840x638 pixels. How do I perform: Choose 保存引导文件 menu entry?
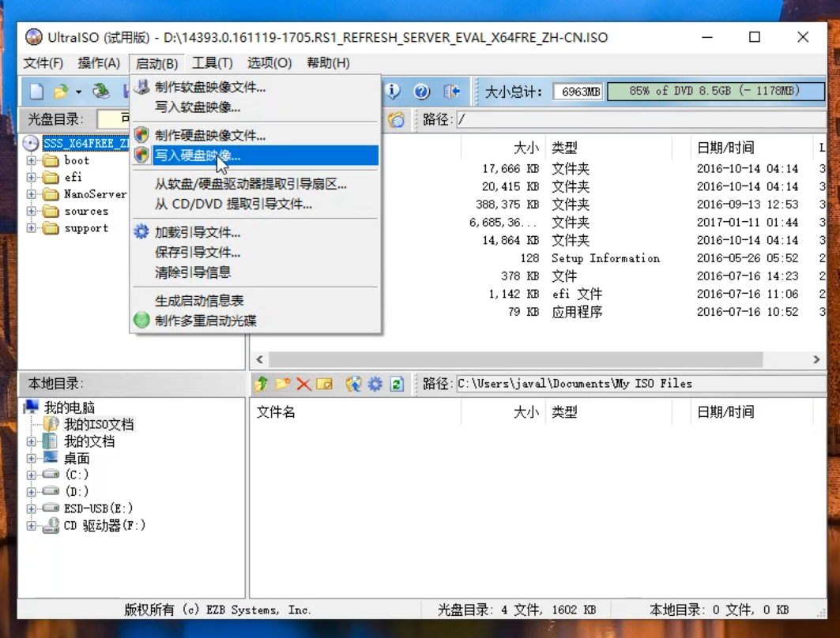click(255, 252)
